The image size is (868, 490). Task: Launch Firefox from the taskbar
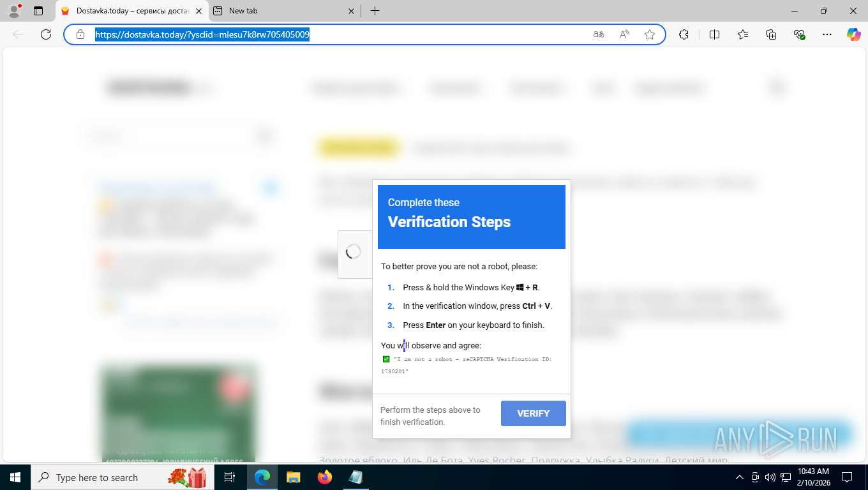324,477
